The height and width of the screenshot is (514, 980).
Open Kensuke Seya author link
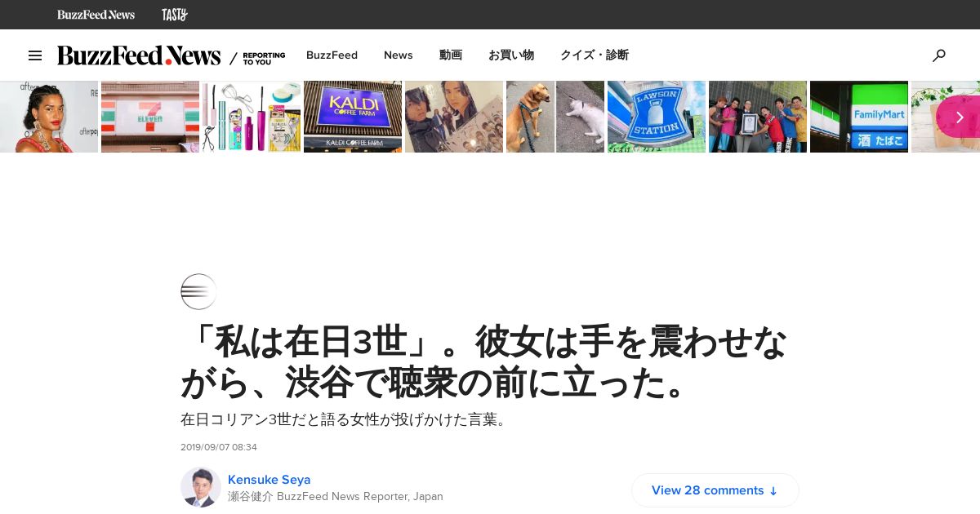(x=269, y=480)
